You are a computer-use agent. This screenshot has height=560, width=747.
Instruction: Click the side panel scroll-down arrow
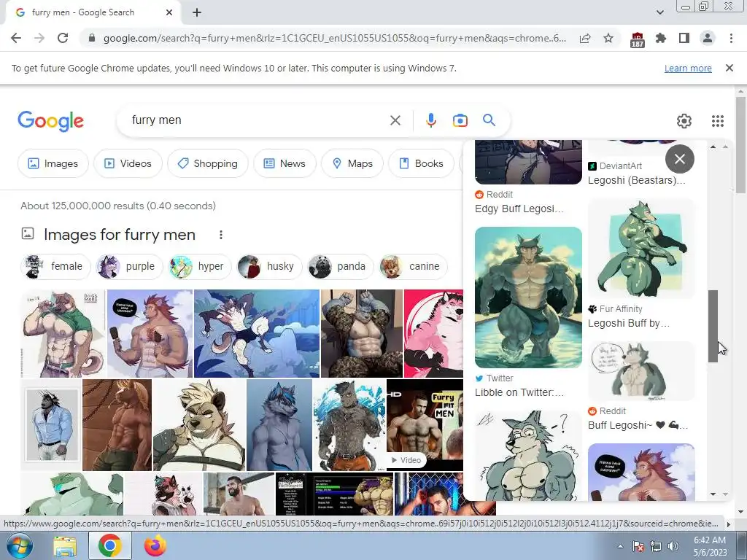(x=713, y=494)
